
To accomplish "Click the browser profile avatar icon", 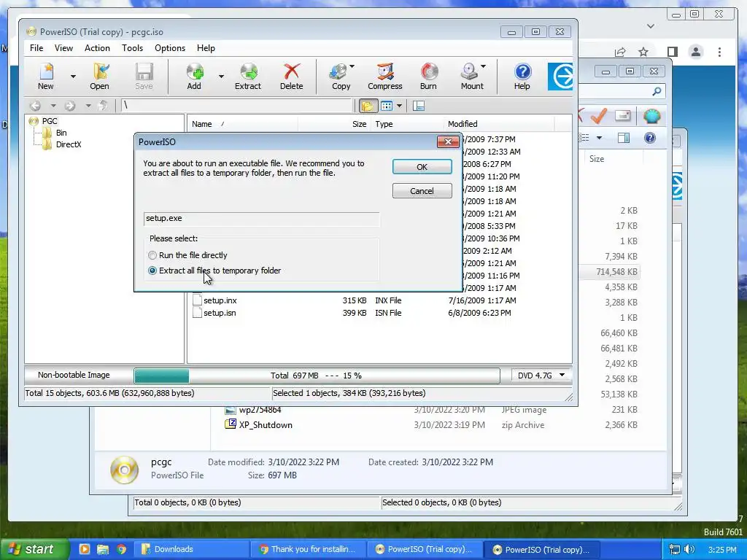I will click(696, 52).
